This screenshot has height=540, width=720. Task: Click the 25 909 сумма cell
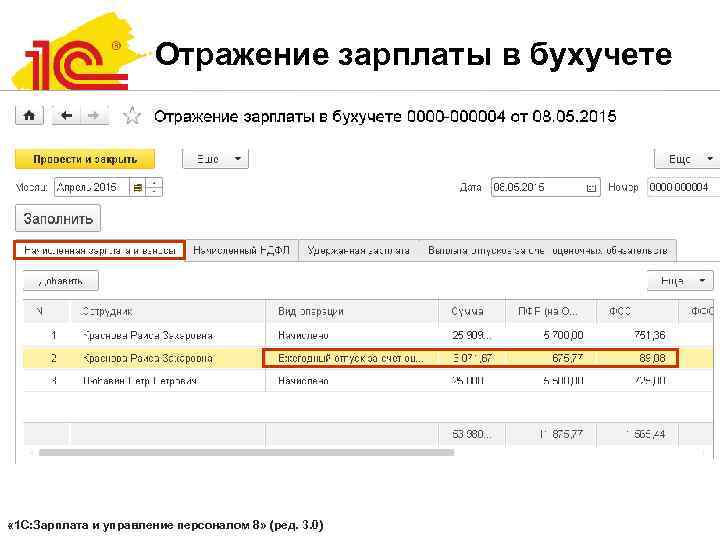472,335
